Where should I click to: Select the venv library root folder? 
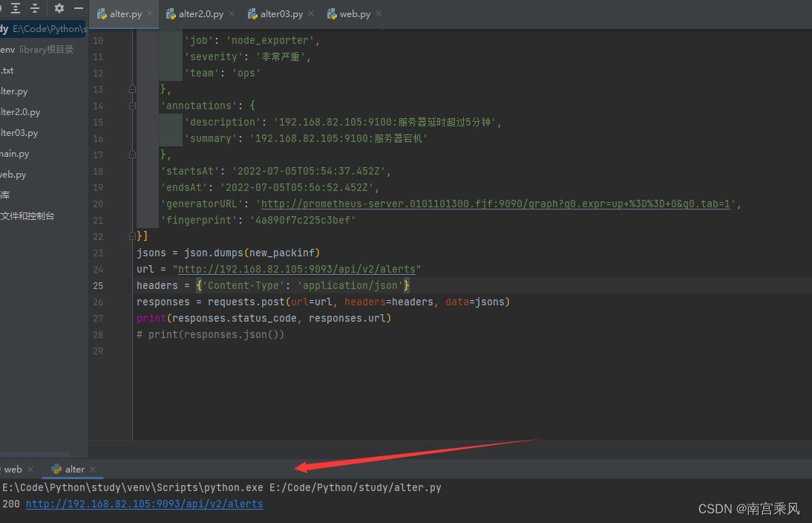pyautogui.click(x=37, y=49)
